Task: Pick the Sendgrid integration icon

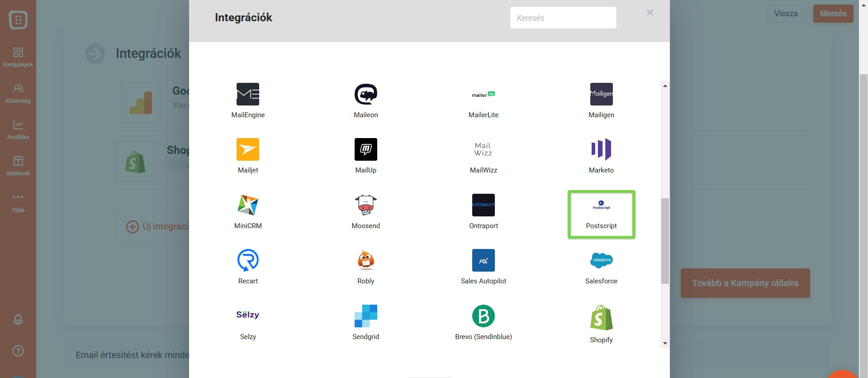Action: click(366, 316)
